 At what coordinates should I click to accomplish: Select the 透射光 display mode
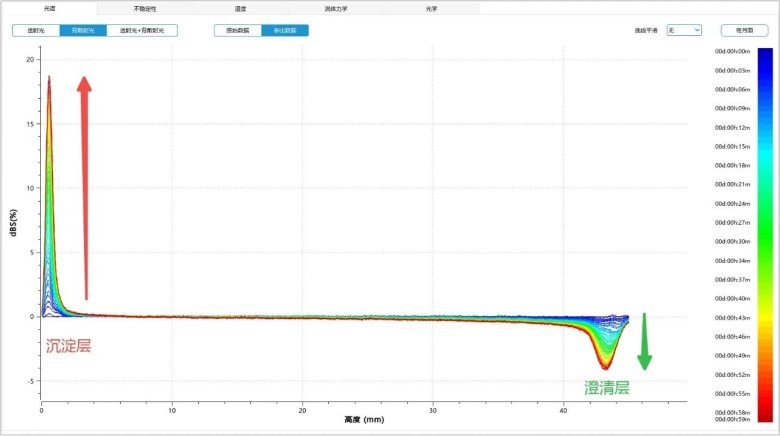click(36, 31)
